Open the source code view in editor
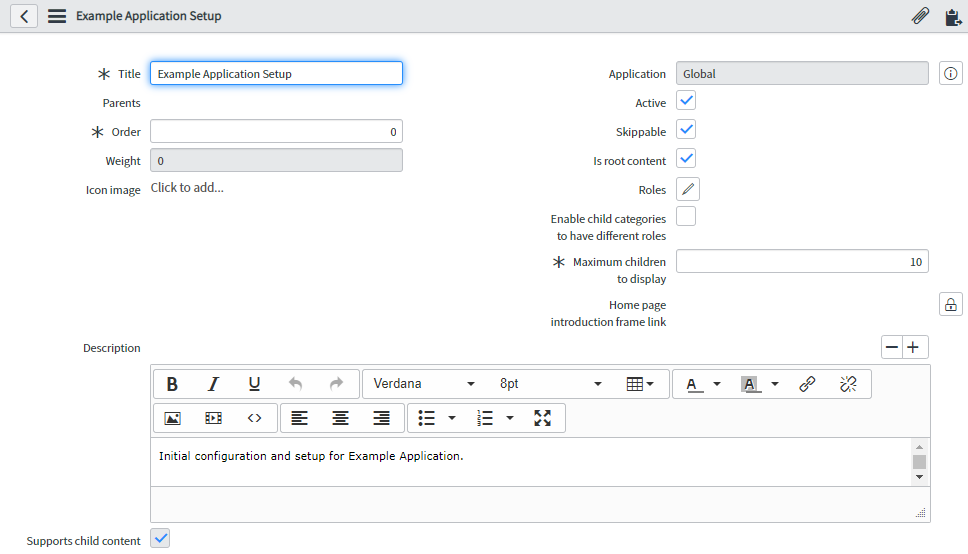This screenshot has width=968, height=554. tap(254, 418)
